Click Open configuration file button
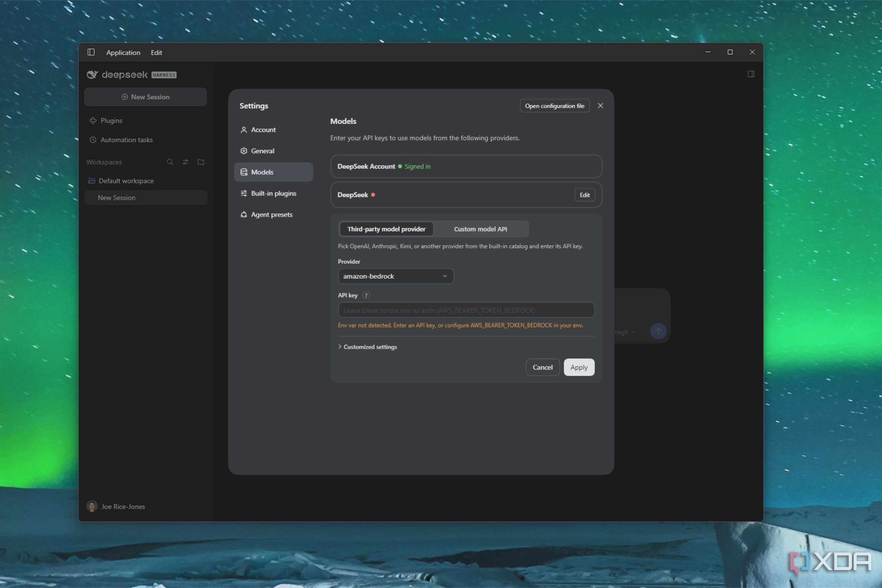 tap(554, 106)
